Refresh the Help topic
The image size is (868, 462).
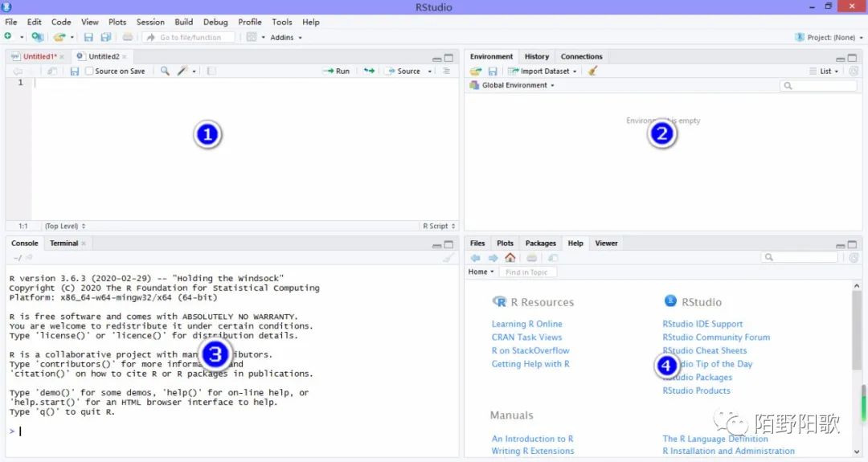[854, 258]
